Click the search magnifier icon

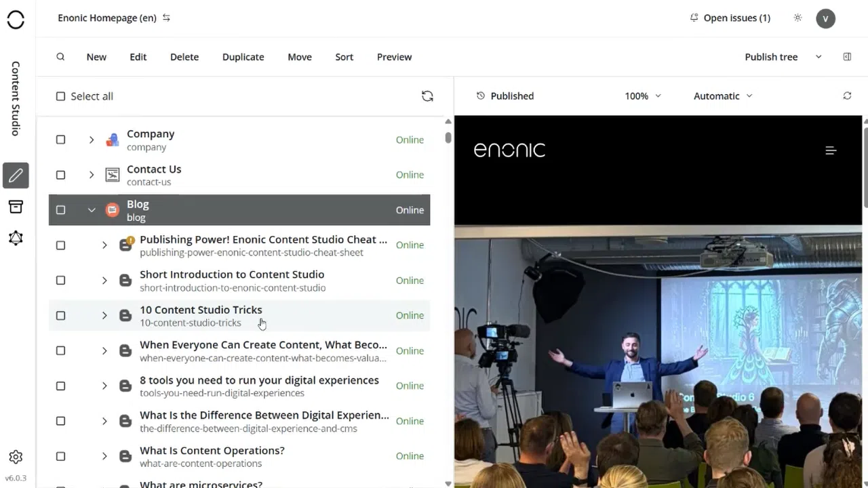point(60,57)
